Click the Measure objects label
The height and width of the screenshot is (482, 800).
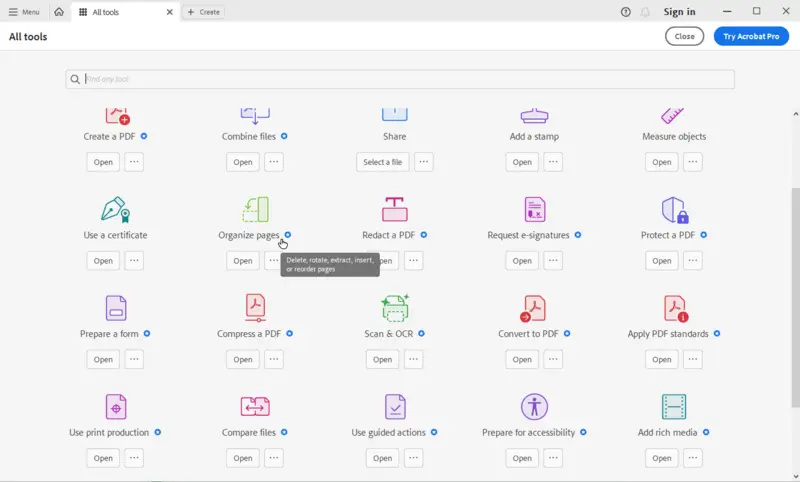tap(674, 136)
